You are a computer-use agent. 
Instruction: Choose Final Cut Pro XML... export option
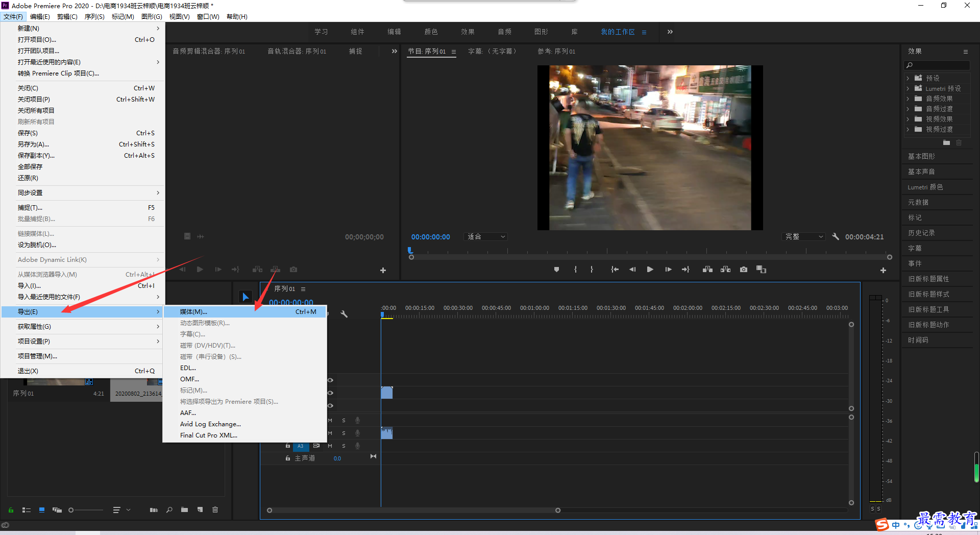245,435
